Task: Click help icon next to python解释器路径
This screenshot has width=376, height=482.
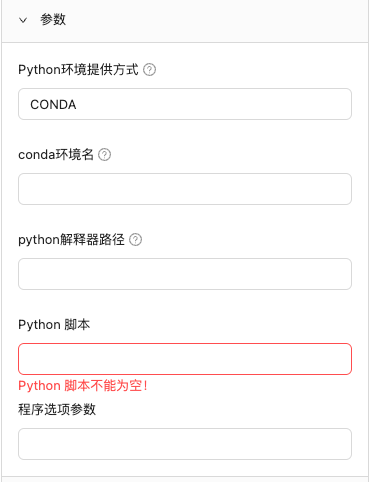Action: (x=135, y=240)
